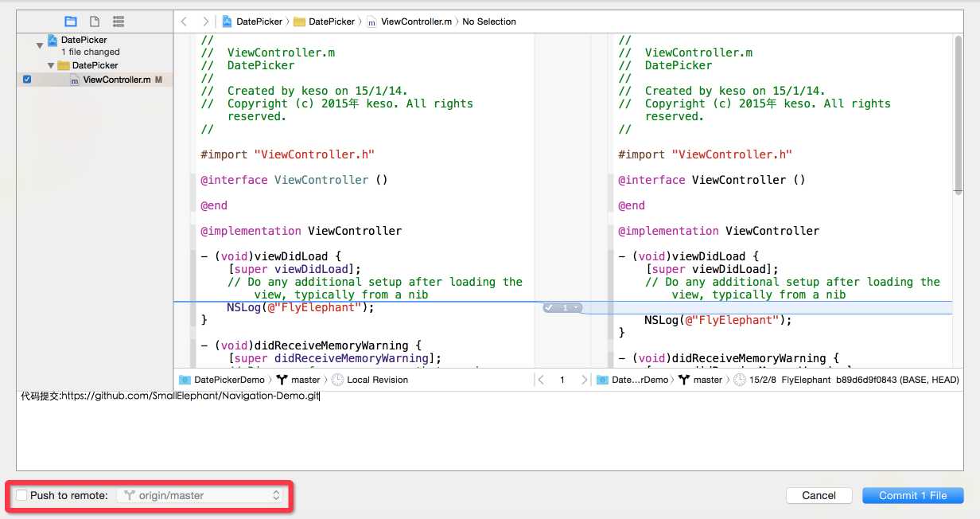Click the @implementation line in the left pane

pyautogui.click(x=301, y=231)
